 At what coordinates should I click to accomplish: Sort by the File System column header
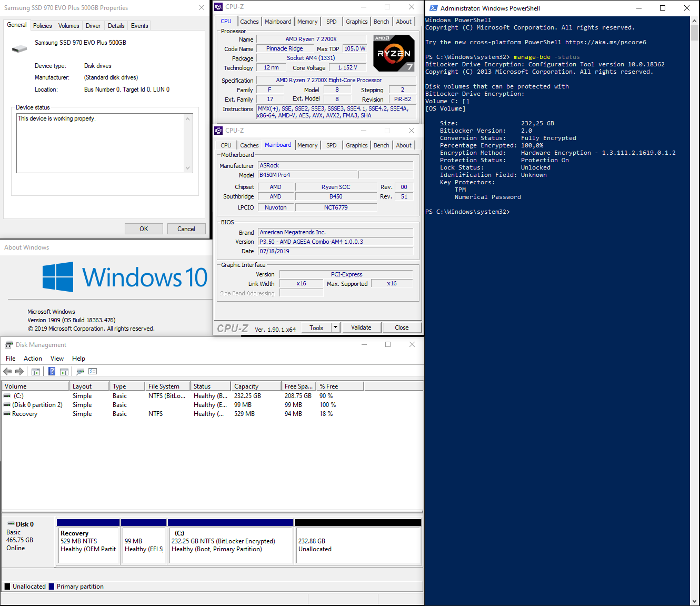[x=167, y=386]
